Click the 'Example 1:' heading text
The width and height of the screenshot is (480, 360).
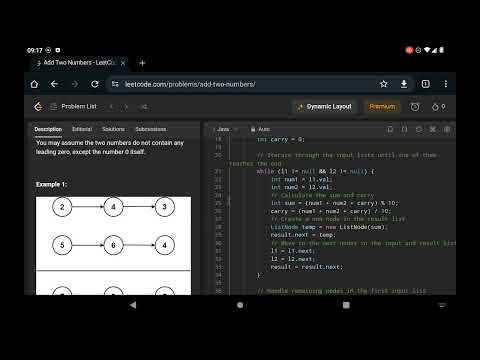tap(52, 184)
